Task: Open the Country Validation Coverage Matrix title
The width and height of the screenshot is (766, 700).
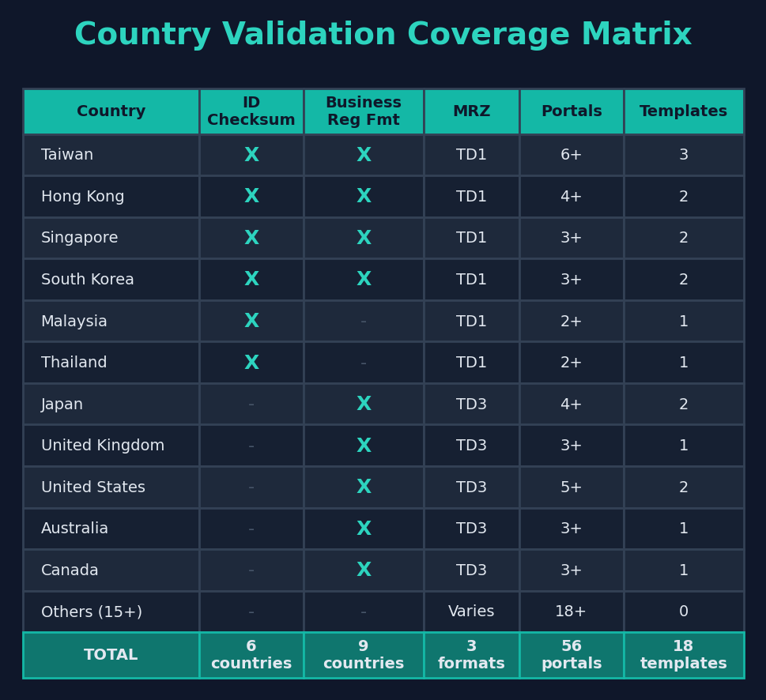Action: pyautogui.click(x=383, y=34)
